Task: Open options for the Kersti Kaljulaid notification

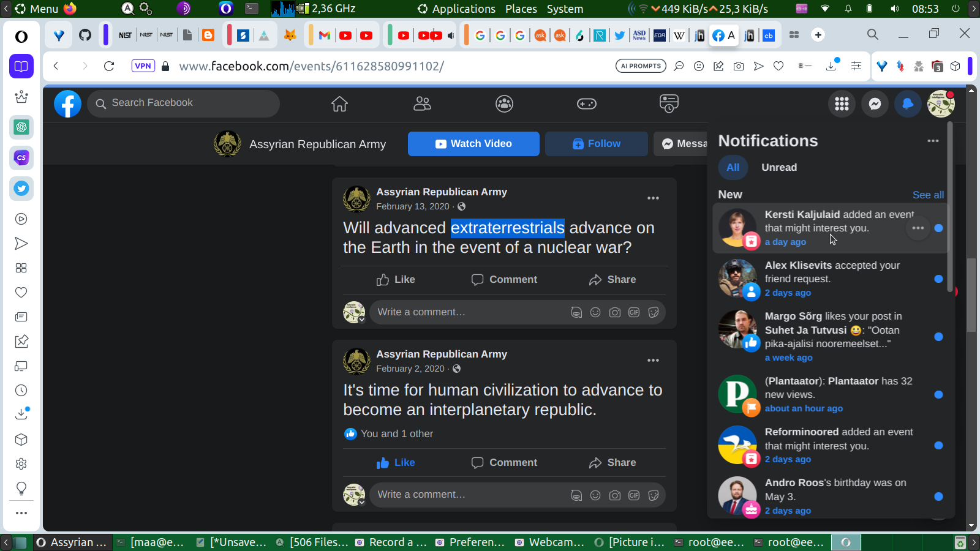Action: (918, 228)
